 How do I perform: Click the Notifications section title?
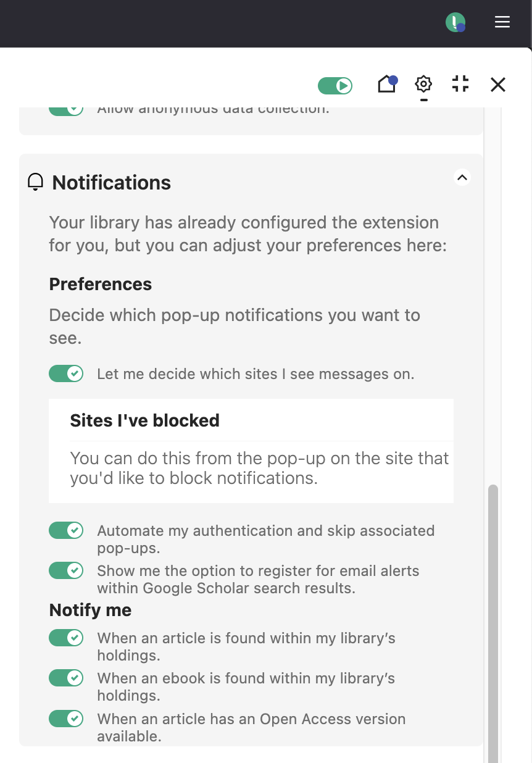pos(112,183)
